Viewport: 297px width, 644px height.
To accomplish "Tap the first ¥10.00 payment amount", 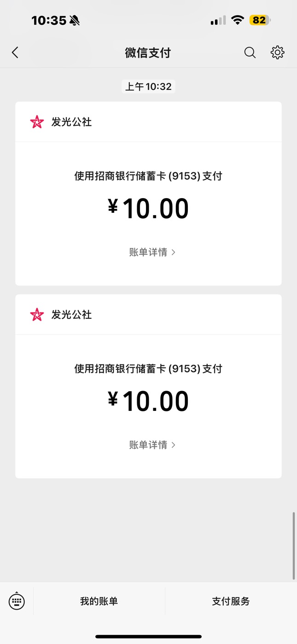I will (x=148, y=209).
